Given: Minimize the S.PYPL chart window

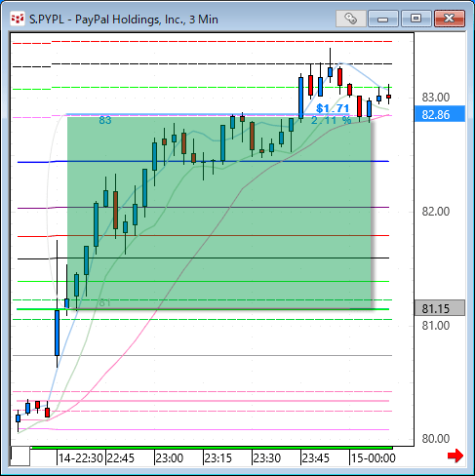Looking at the screenshot, I should click(x=383, y=19).
